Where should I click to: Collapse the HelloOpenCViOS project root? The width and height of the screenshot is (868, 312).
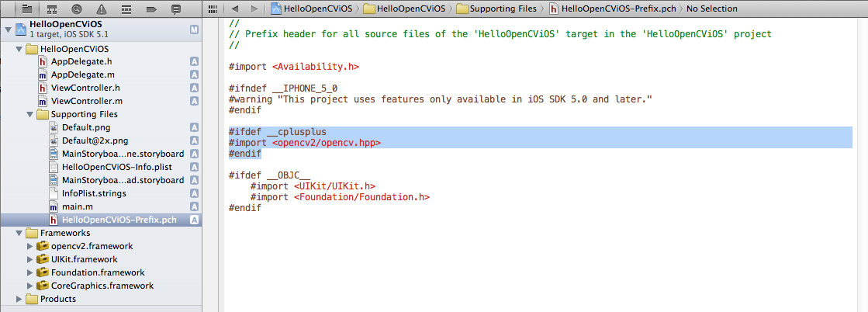(x=9, y=29)
